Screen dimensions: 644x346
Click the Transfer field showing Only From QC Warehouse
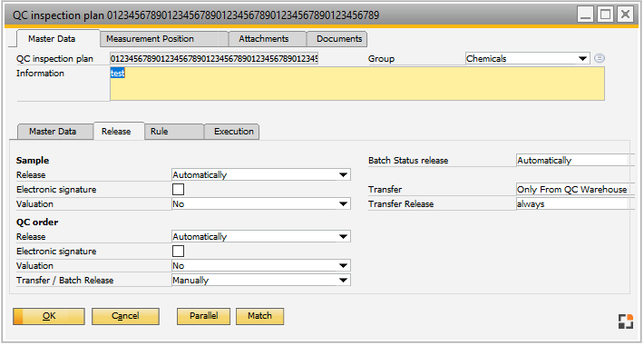point(575,189)
